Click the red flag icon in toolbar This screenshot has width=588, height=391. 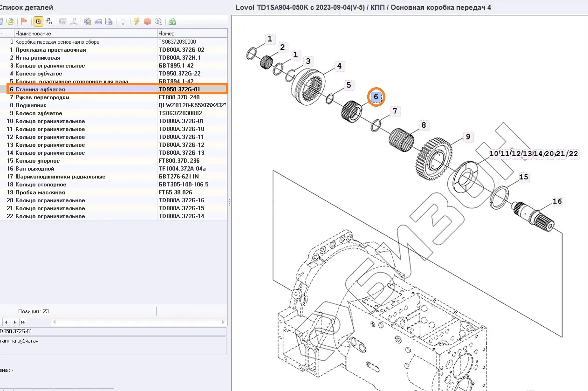24,21
